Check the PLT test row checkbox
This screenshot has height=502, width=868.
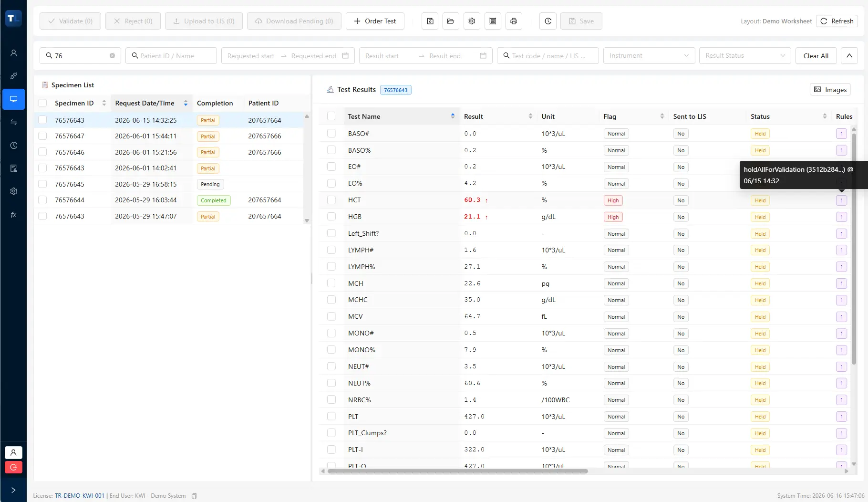point(331,416)
